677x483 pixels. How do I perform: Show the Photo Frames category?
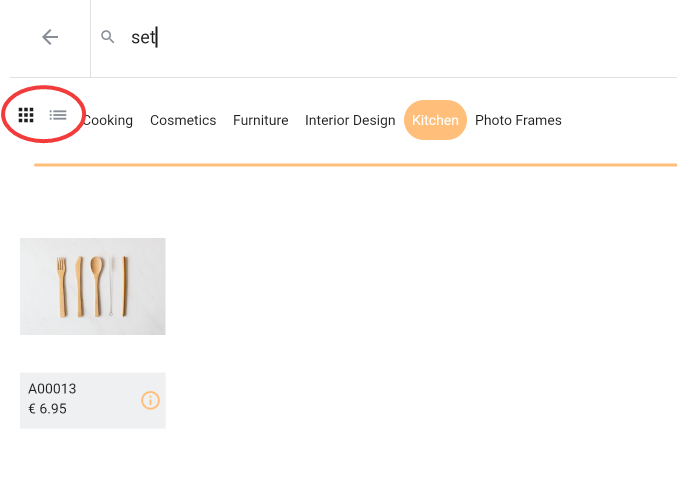pos(518,120)
